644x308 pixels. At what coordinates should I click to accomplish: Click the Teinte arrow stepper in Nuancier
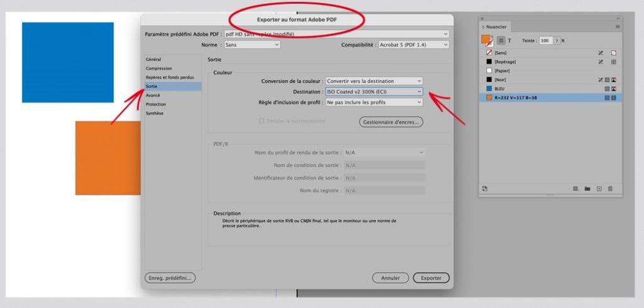[x=557, y=41]
